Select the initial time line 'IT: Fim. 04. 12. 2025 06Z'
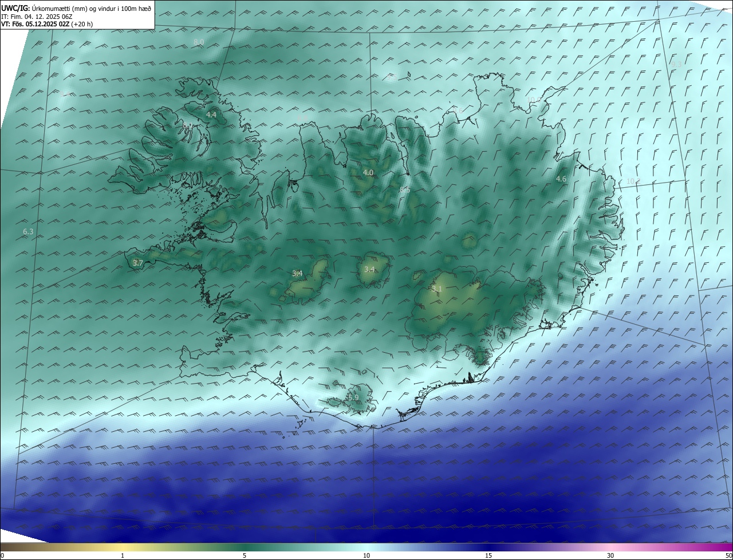733x560 pixels. (36, 17)
